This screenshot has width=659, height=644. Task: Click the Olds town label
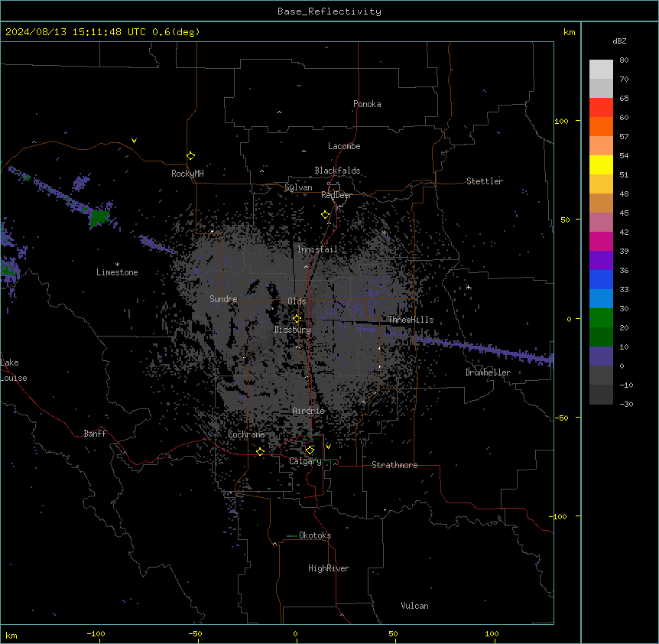pyautogui.click(x=297, y=301)
